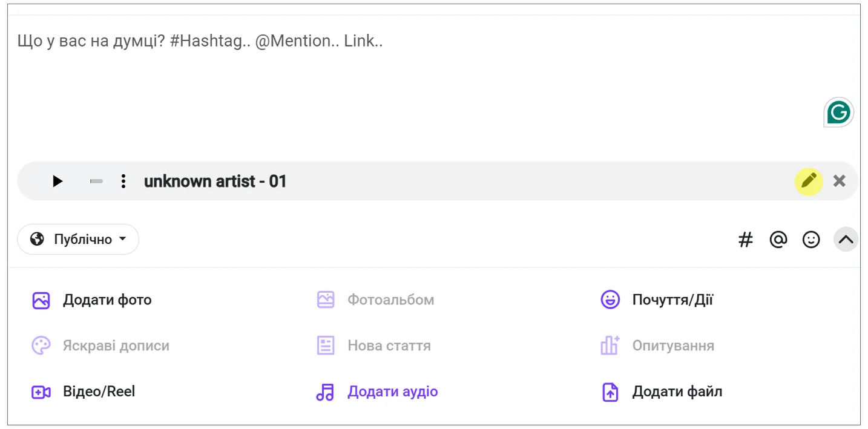Choose Додати фото option
868x429 pixels.
pos(92,300)
